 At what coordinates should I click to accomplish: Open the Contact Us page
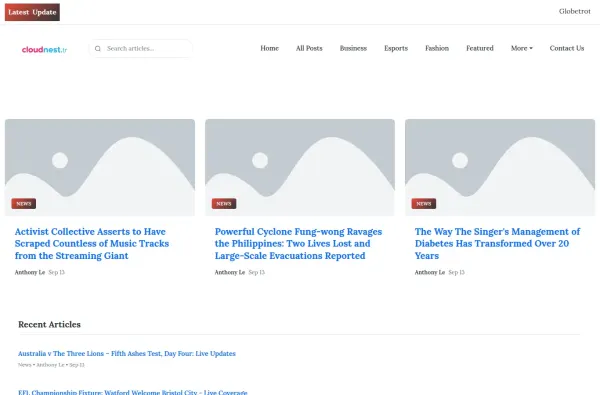567,48
